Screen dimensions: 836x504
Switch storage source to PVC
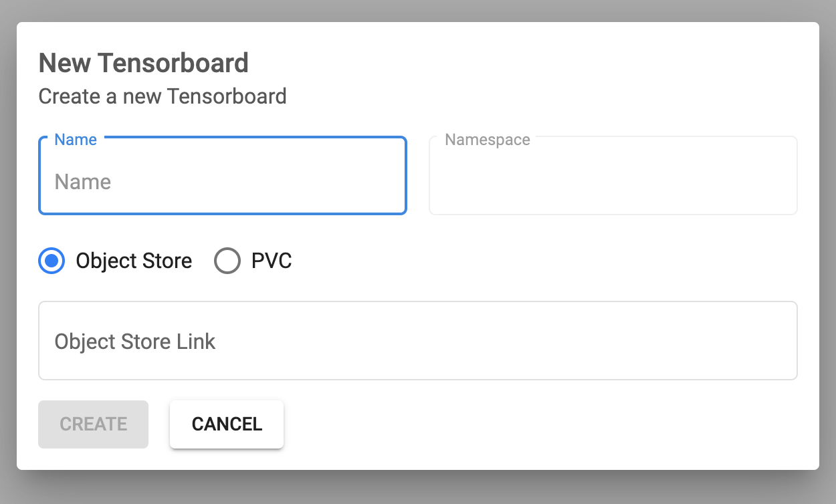click(x=227, y=261)
